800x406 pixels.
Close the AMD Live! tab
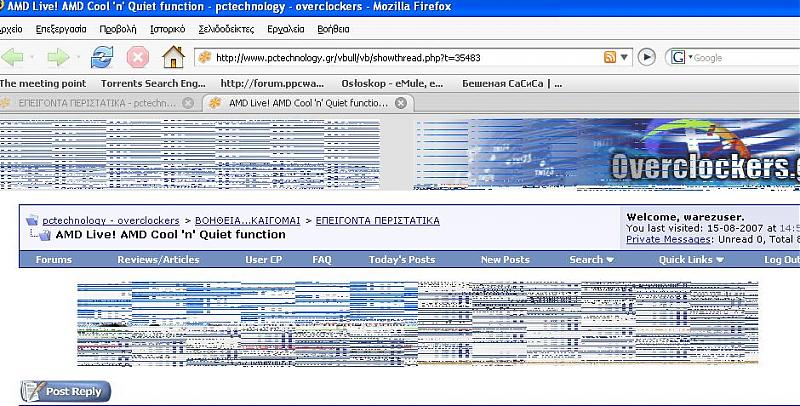401,103
